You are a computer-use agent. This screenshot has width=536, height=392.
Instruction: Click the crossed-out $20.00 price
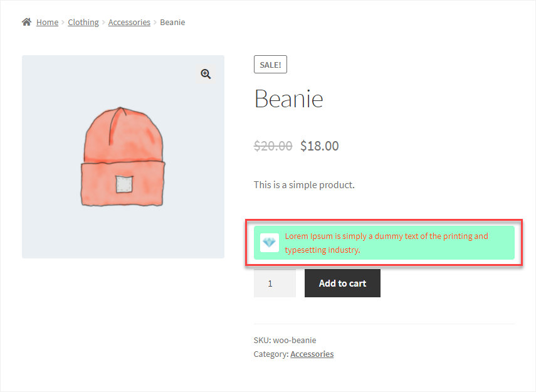[x=273, y=146]
